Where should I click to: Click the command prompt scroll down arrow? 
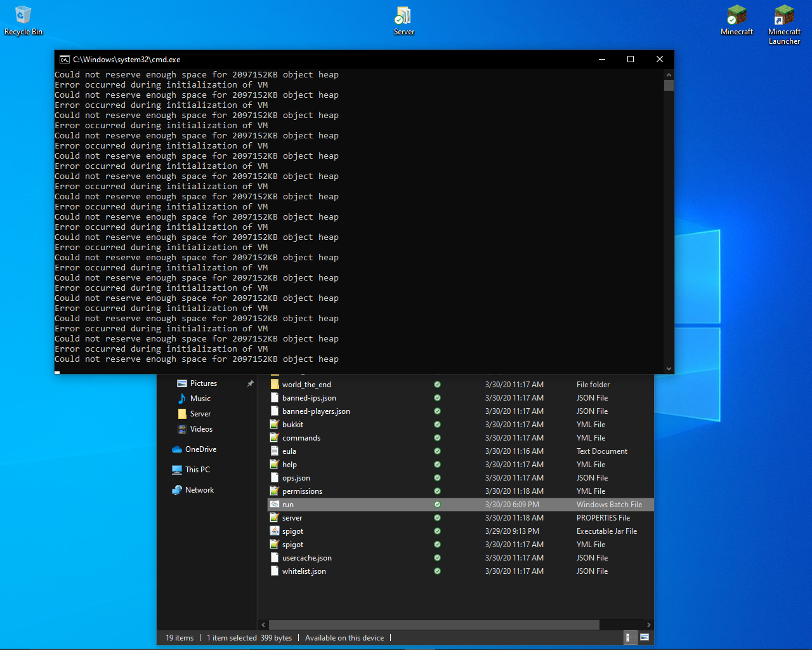coord(669,369)
